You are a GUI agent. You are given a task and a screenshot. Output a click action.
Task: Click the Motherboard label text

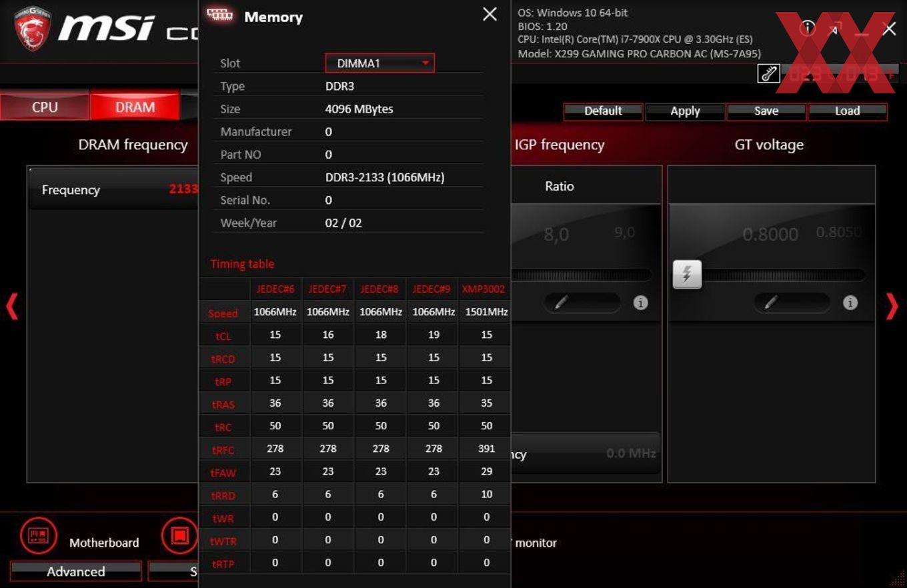[x=104, y=543]
